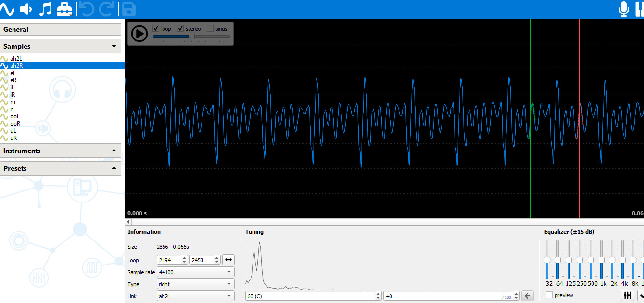The width and height of the screenshot is (644, 303).
Task: Collapse the Instruments section
Action: pos(114,150)
